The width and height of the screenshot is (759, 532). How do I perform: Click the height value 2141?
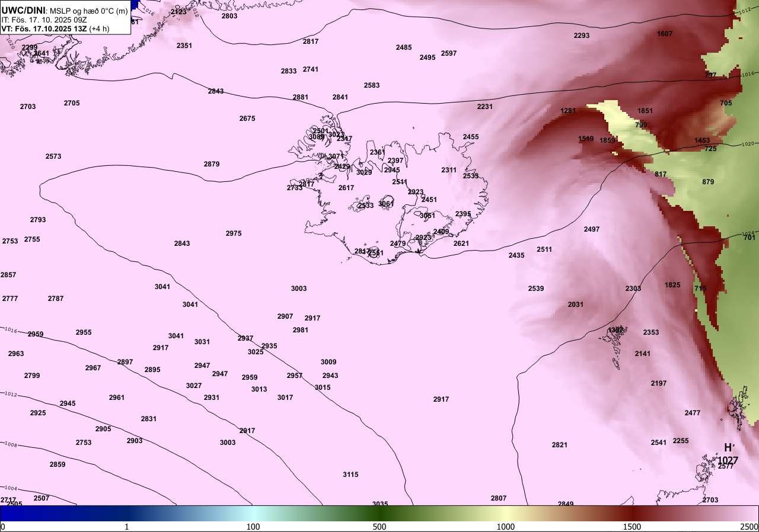[x=642, y=354]
